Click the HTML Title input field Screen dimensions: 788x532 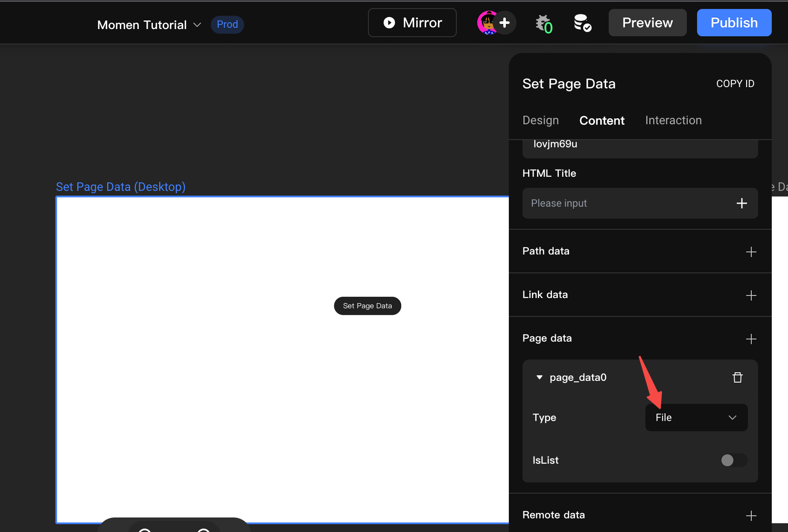click(x=619, y=203)
